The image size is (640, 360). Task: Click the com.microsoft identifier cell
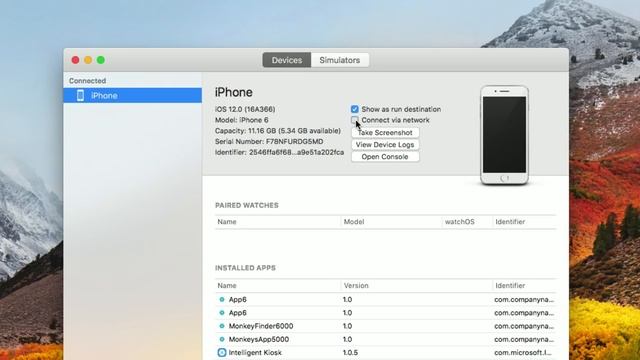[523, 353]
